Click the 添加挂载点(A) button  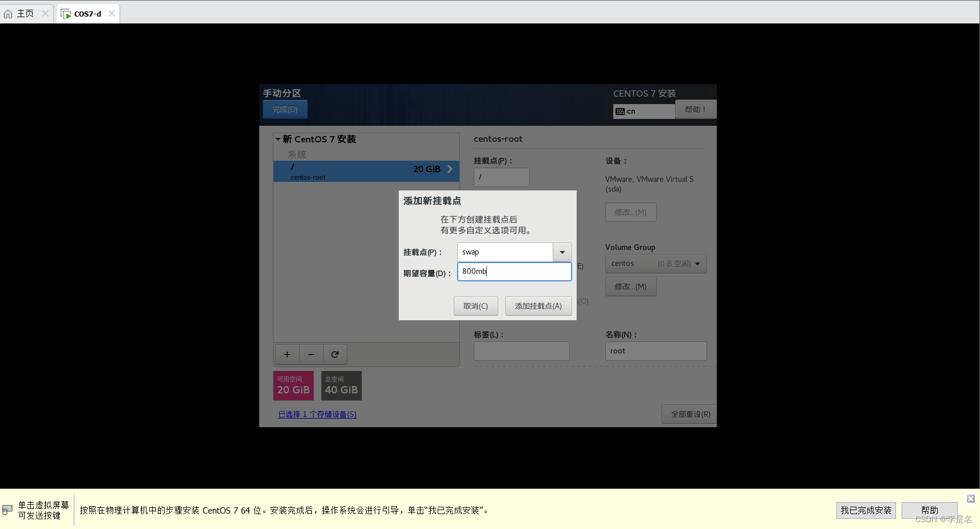[538, 306]
